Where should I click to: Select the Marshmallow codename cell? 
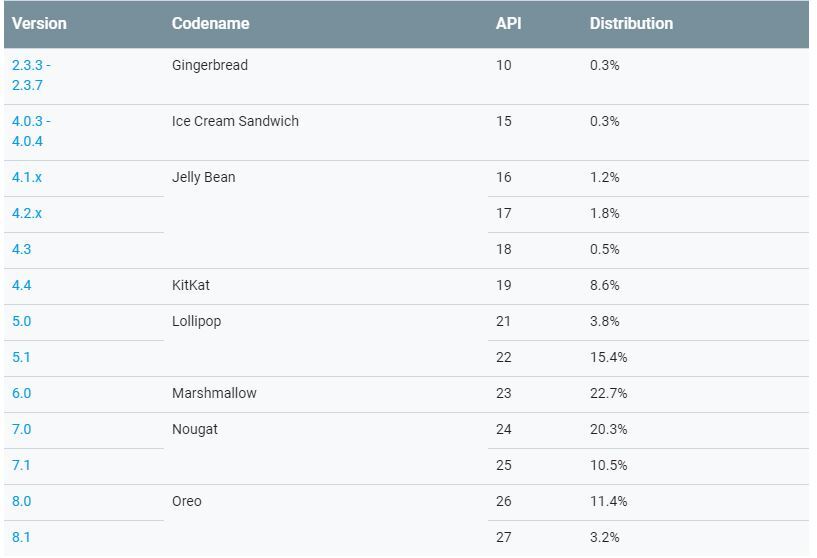click(x=214, y=393)
